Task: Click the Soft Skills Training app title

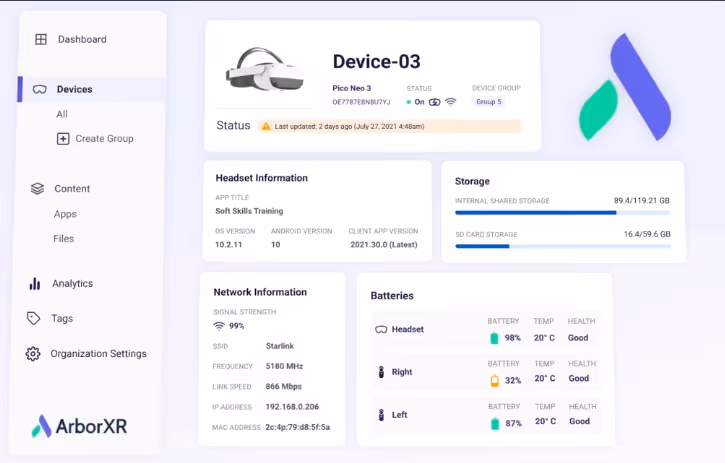Action: click(249, 211)
